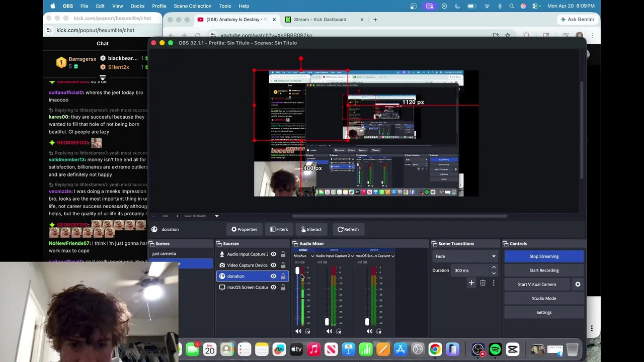Hide the macOS Screen Capture source

[273, 288]
